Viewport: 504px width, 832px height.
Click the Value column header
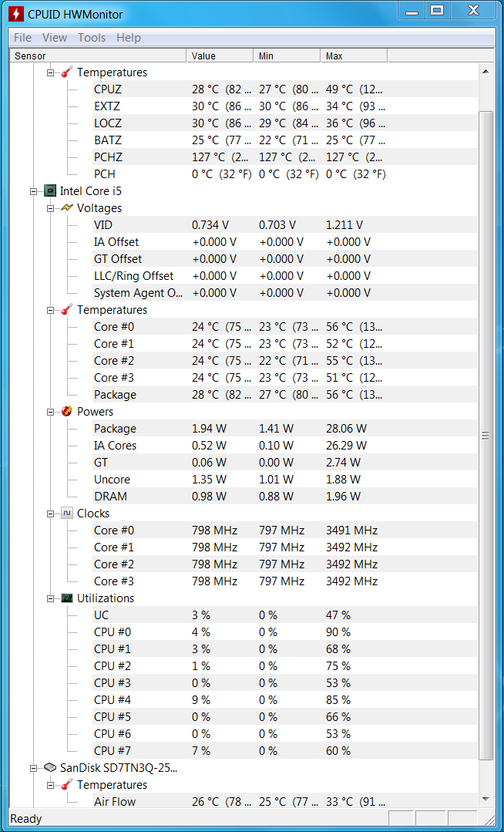click(220, 56)
